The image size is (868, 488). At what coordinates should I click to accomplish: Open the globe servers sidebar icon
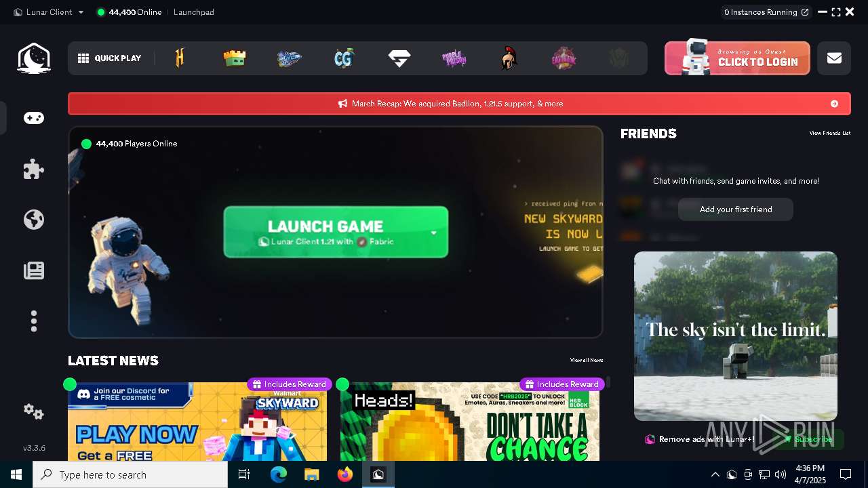pos(34,220)
